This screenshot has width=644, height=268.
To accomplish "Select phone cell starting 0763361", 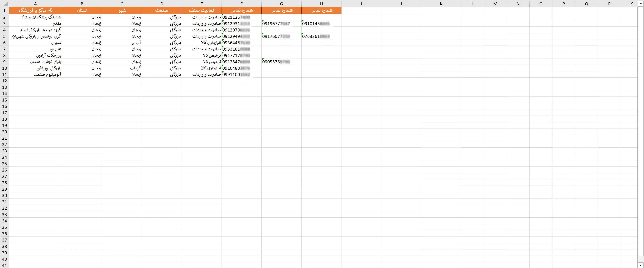I will pyautogui.click(x=321, y=36).
